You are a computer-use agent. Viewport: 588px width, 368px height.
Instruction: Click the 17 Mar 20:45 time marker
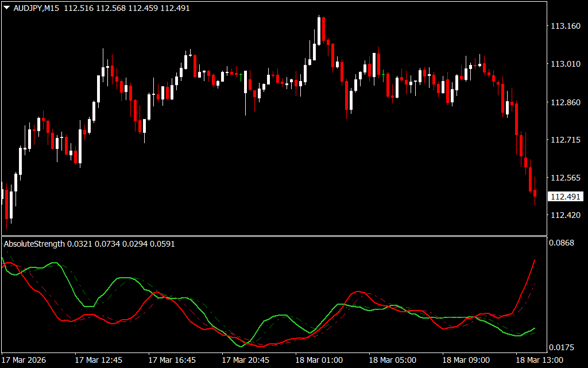246,360
